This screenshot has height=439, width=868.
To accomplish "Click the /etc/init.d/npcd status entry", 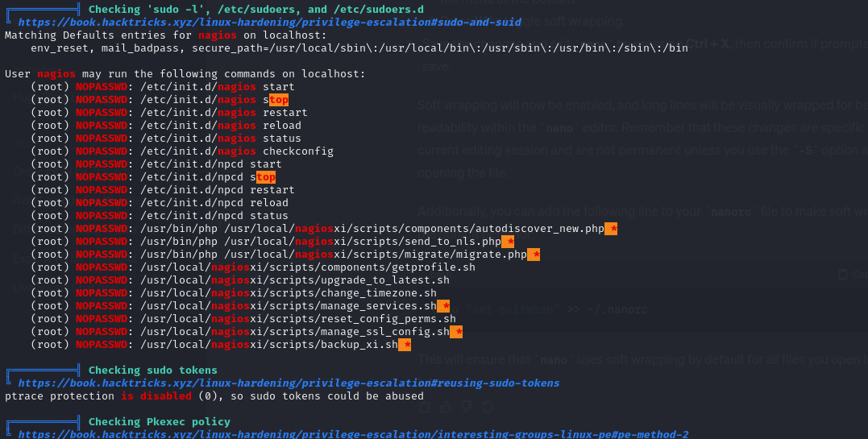I will [160, 215].
